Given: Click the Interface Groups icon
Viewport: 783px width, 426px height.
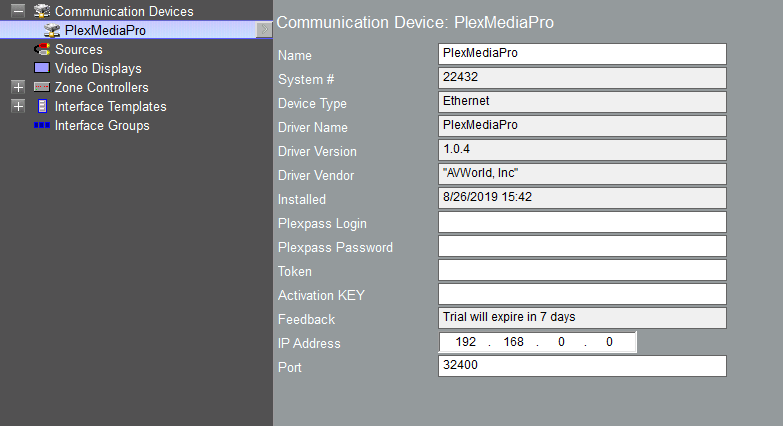Looking at the screenshot, I should click(x=42, y=125).
